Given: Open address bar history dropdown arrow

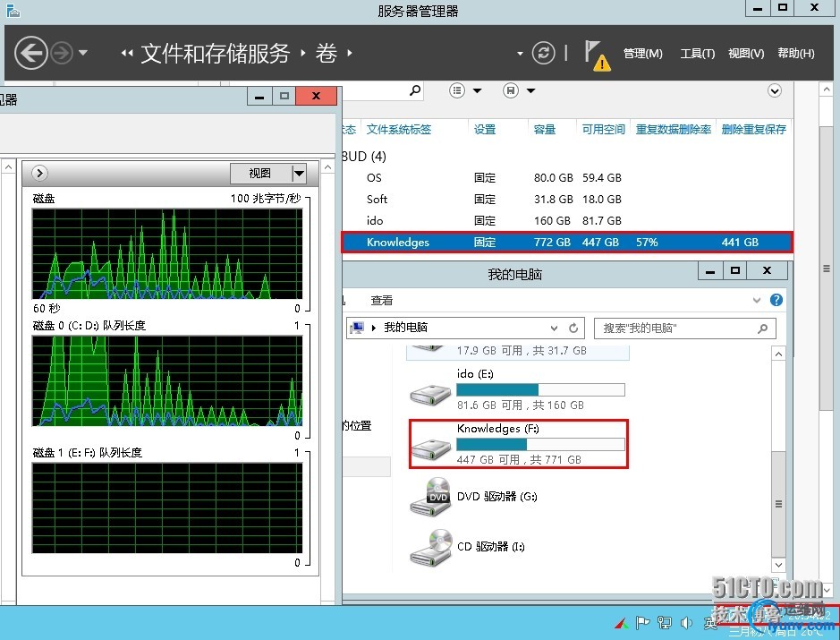Looking at the screenshot, I should (x=554, y=328).
